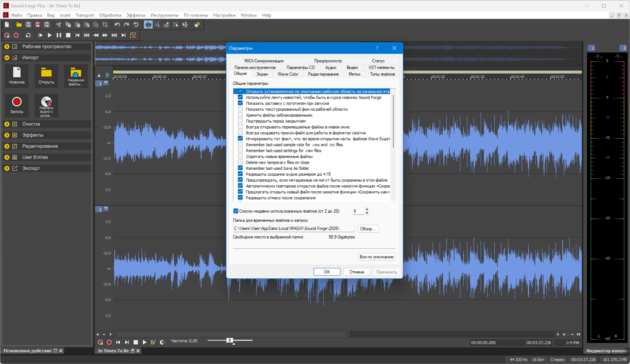Expand the Редактирование section in side panel
630x364 pixels.
pos(7,146)
